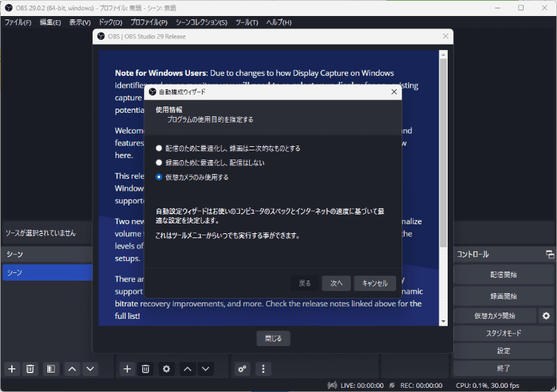Click OBS logo in main title bar

(8, 8)
